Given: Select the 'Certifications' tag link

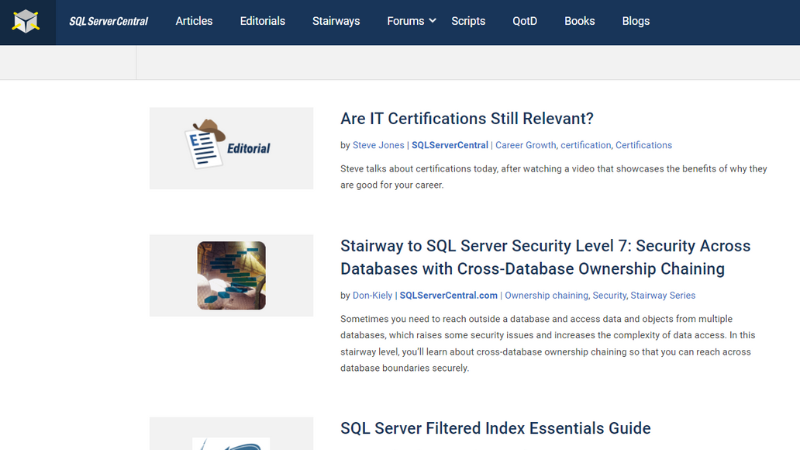Looking at the screenshot, I should point(643,145).
